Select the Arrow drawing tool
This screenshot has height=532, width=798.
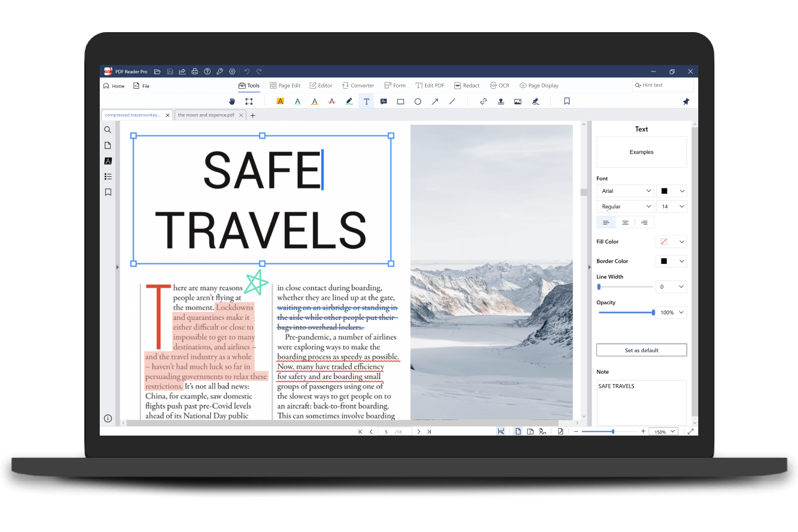pos(435,101)
